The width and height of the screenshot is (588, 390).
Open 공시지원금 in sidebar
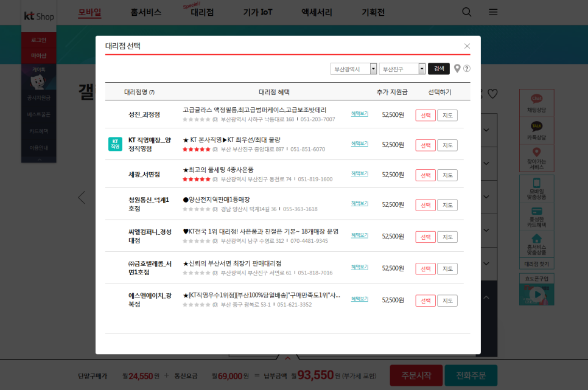(38, 98)
